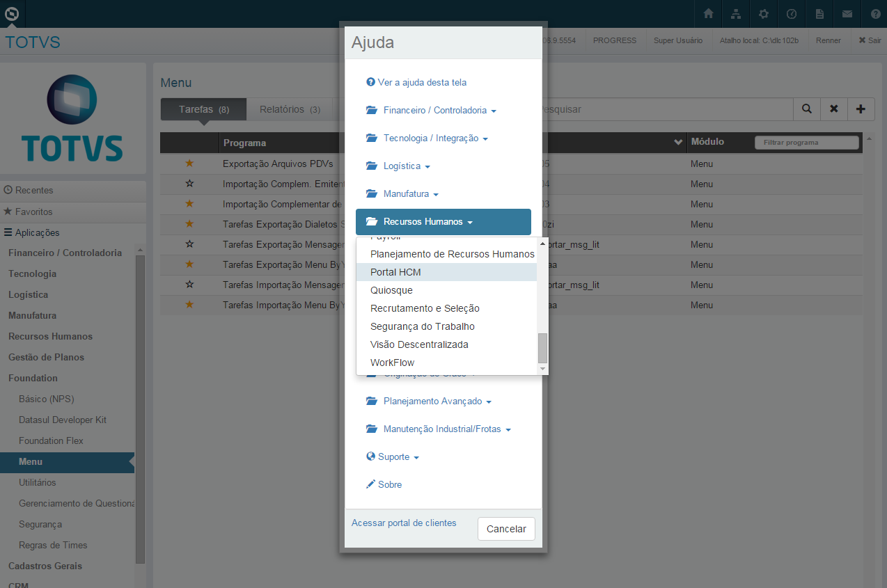
Task: Click the clock dashboard icon in top bar
Action: (x=792, y=14)
